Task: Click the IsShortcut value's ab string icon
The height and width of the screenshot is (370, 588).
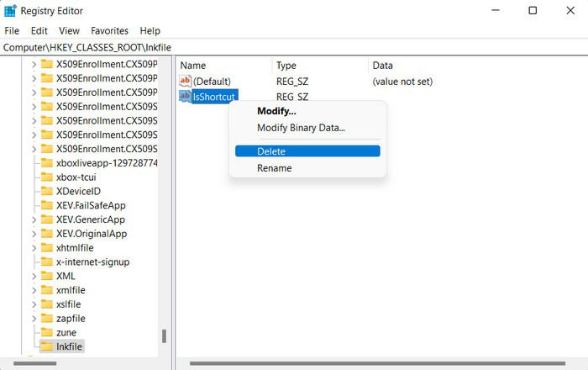Action: (x=186, y=96)
